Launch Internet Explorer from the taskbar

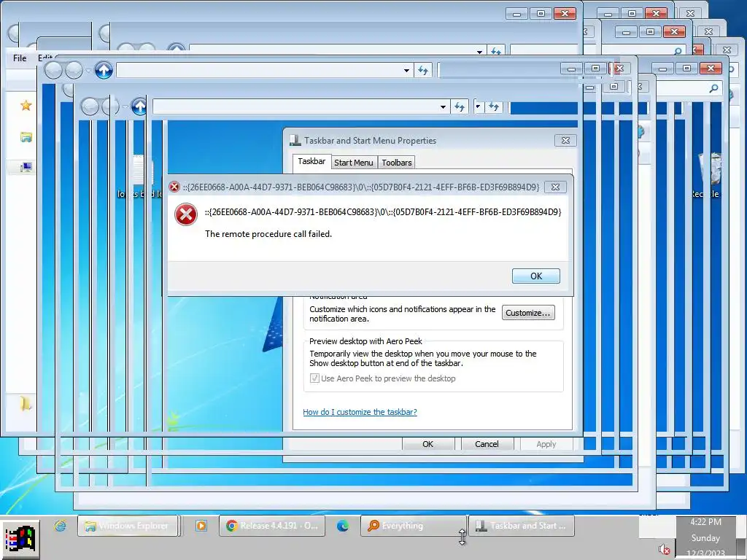pyautogui.click(x=60, y=526)
